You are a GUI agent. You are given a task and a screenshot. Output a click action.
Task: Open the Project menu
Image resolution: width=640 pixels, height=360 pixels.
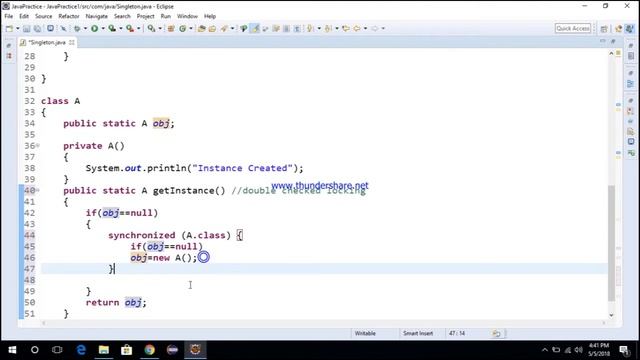(145, 16)
